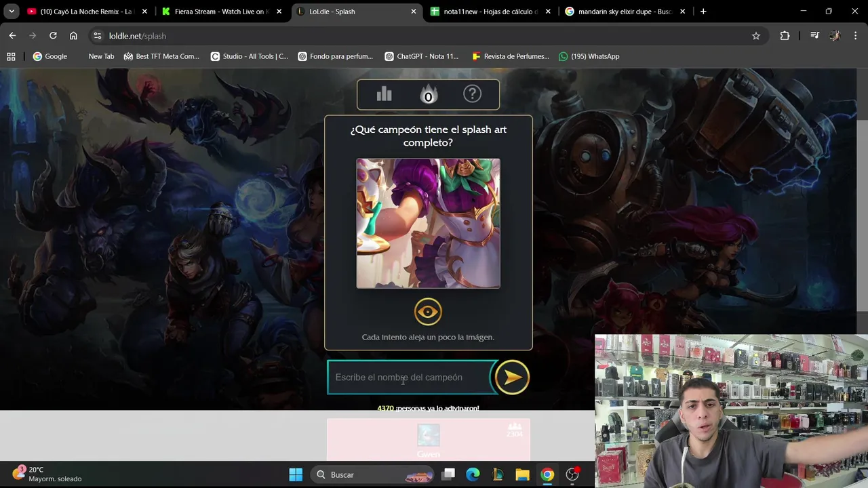
Task: Open the question-mark help icon
Action: coord(472,94)
